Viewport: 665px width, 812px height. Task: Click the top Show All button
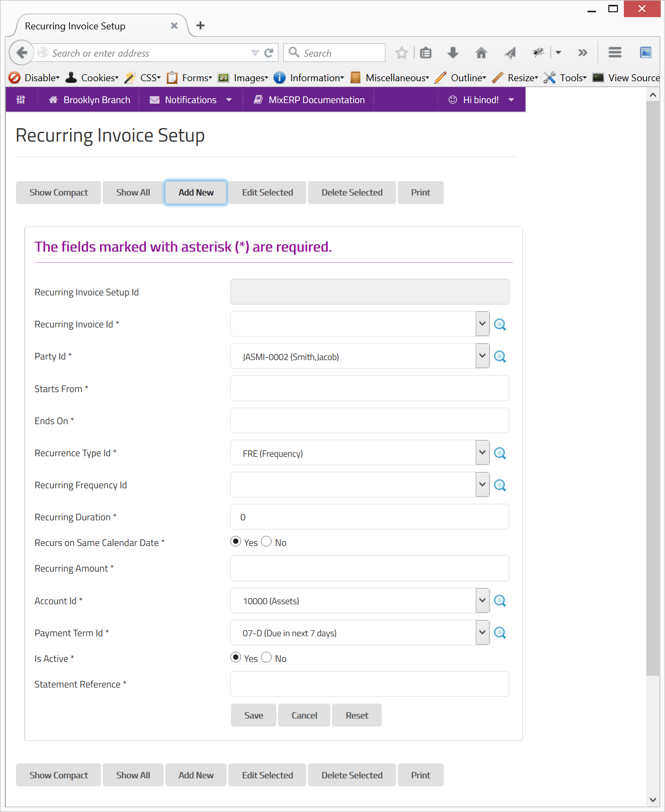click(x=133, y=192)
